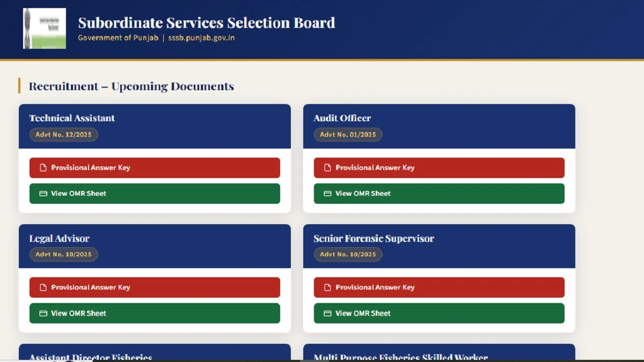Viewport: 644px width, 362px height.
Task: Click the OMR card icon on Legal Advisor View OMR Sheet
Action: click(43, 313)
